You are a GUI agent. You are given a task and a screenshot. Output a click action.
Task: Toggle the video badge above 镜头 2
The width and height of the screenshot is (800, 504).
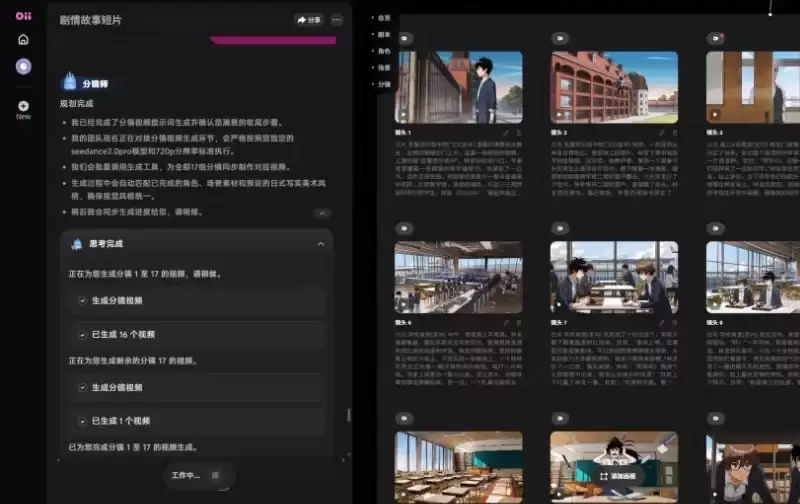point(560,38)
